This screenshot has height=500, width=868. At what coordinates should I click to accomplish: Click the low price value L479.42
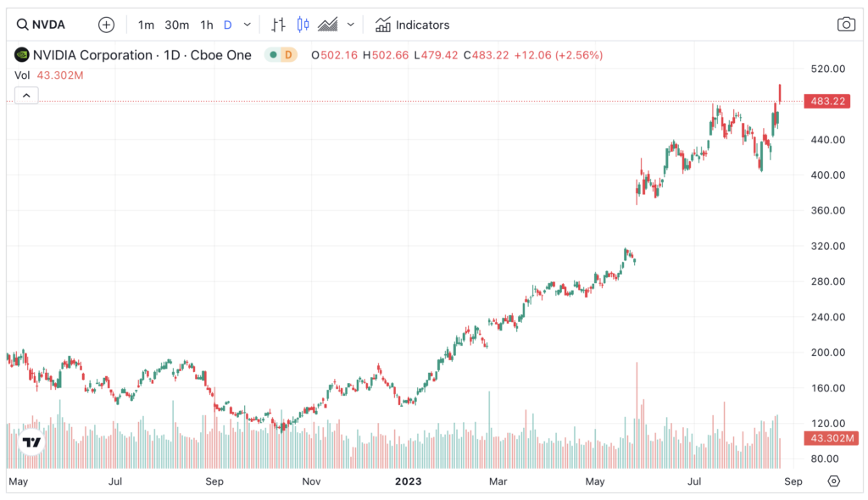pos(436,55)
